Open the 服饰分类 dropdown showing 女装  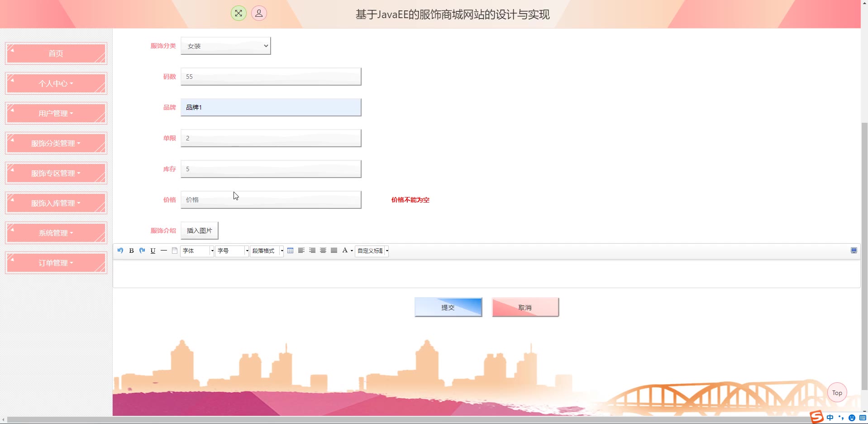pyautogui.click(x=226, y=46)
